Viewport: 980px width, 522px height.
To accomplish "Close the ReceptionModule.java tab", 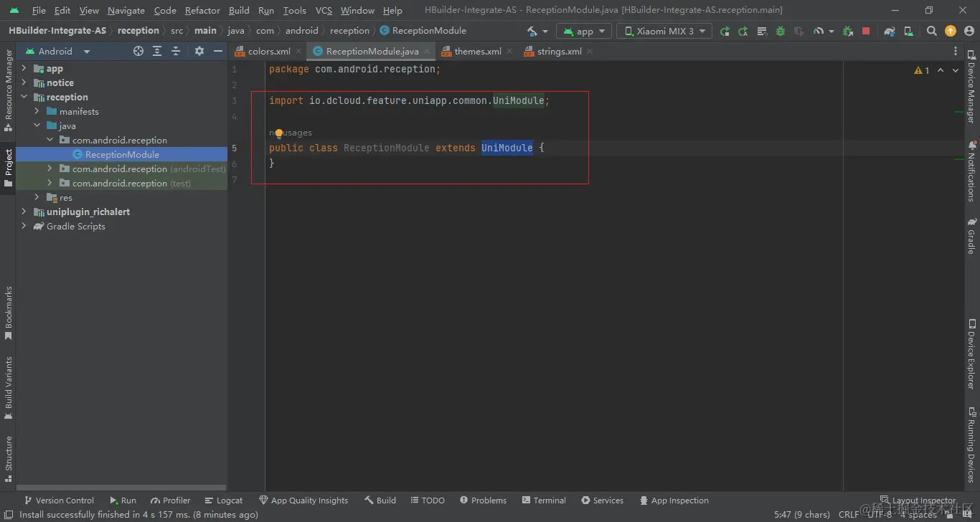I will (427, 52).
